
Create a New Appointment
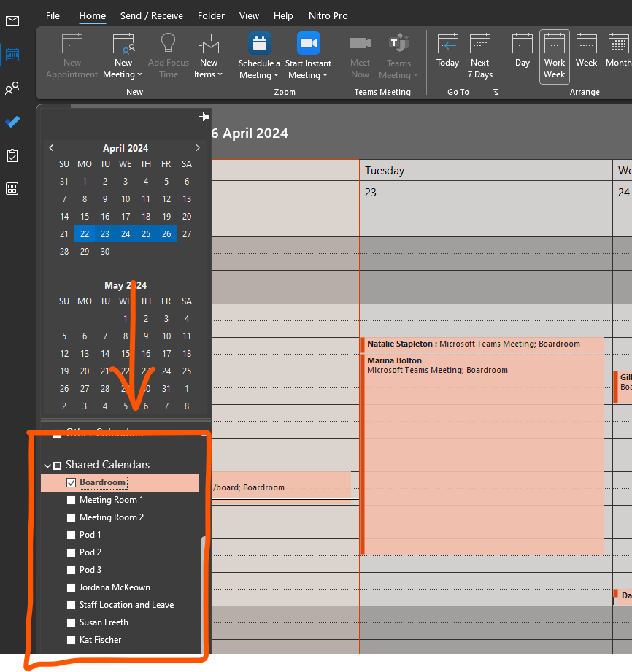(x=72, y=55)
